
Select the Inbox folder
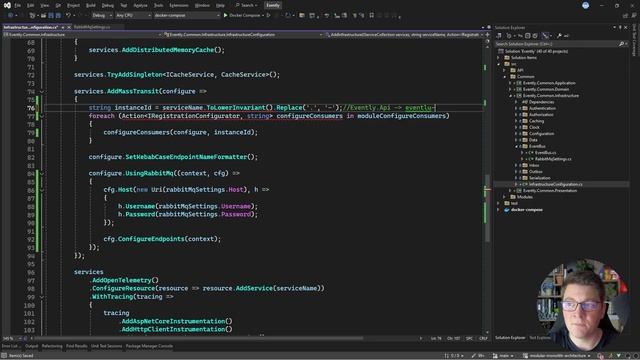click(534, 165)
